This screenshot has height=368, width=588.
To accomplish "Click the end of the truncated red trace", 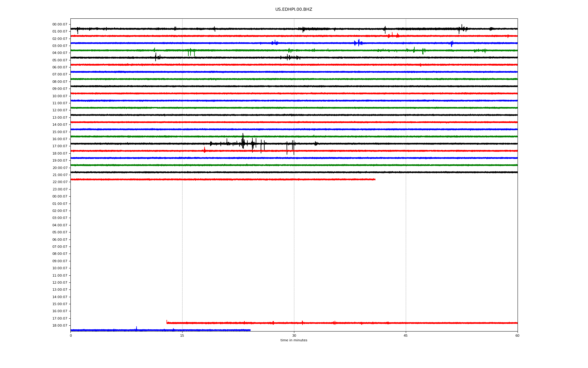I will (x=375, y=179).
